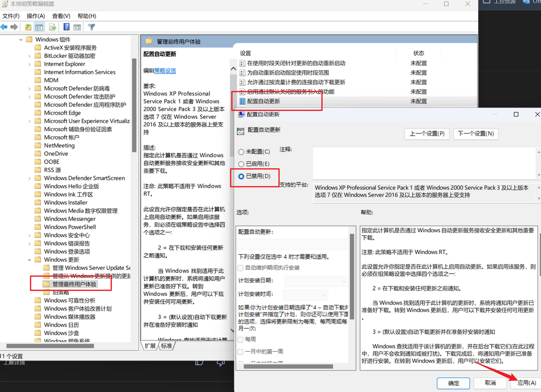
Task: Click the 确定 button
Action: point(453,383)
